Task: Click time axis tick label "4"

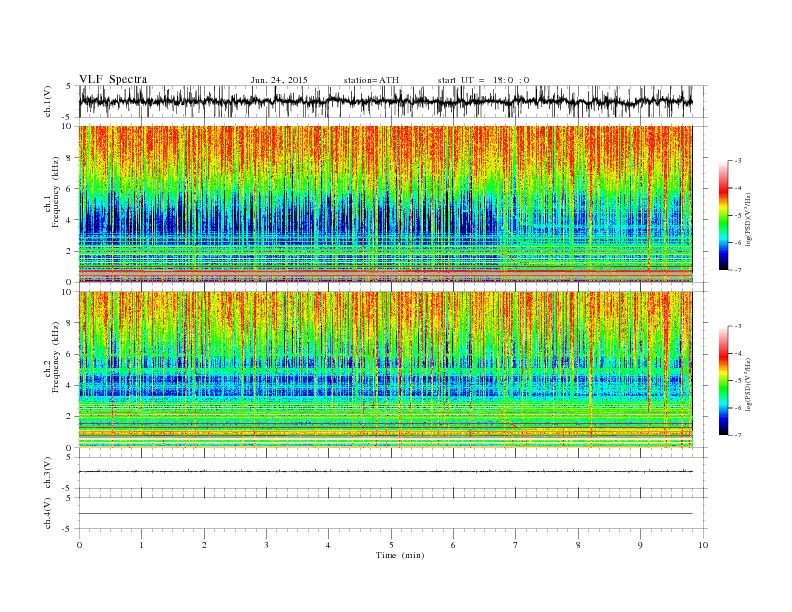Action: tap(328, 545)
